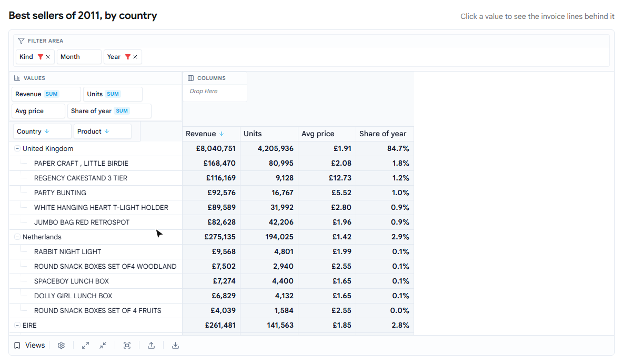623x364 pixels.
Task: Collapse the United Kingdom row group
Action: click(17, 149)
